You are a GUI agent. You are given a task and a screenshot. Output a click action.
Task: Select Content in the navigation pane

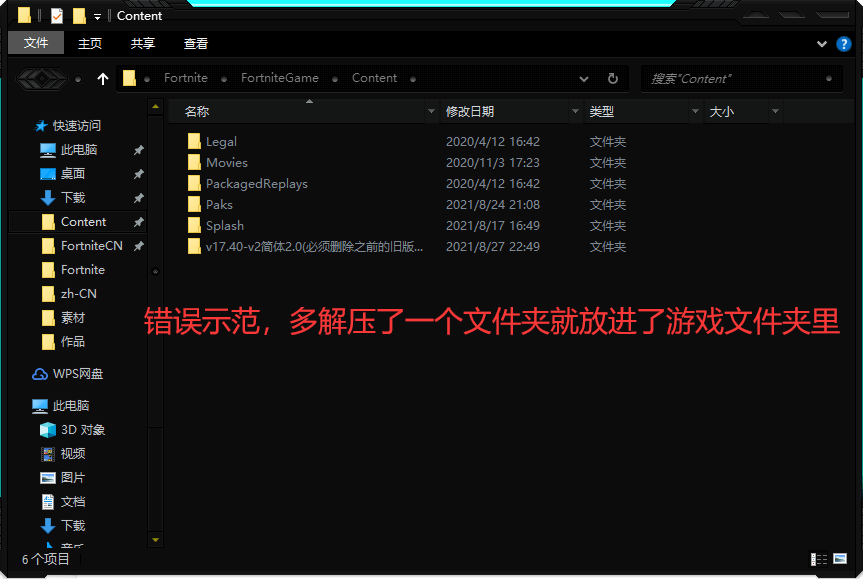(x=78, y=222)
